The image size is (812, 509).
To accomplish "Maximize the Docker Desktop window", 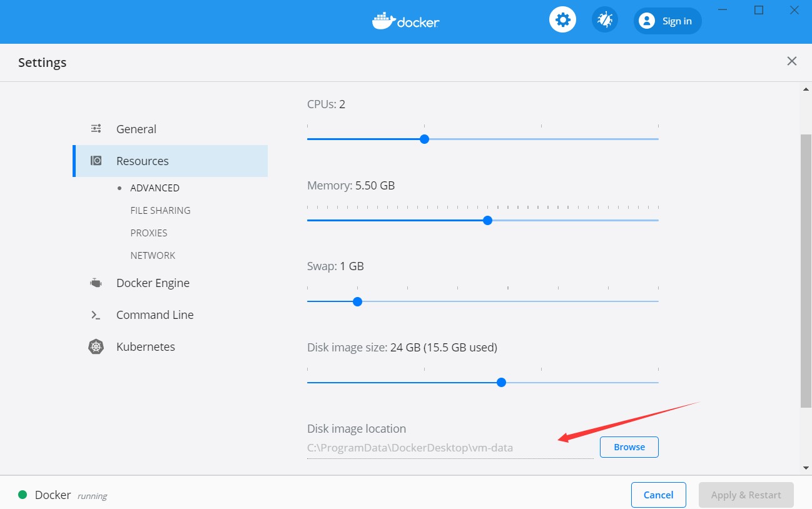I will coord(759,10).
